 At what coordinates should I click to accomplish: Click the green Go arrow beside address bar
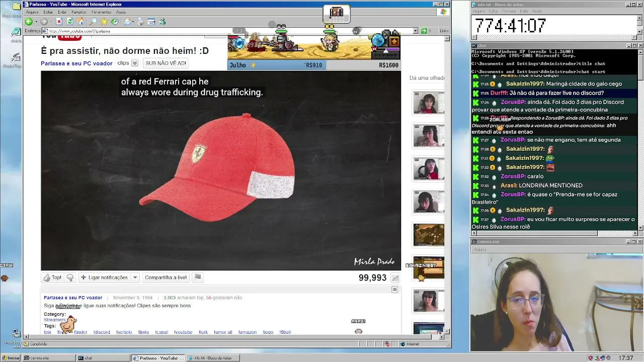[424, 31]
